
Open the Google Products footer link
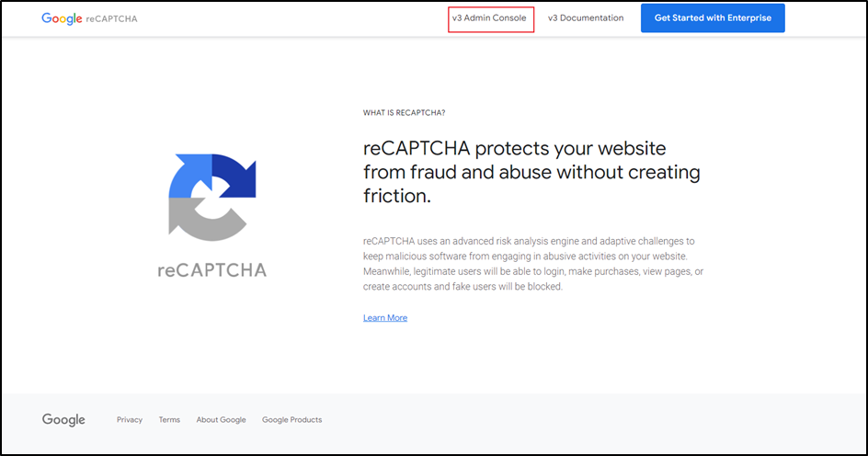click(x=291, y=419)
